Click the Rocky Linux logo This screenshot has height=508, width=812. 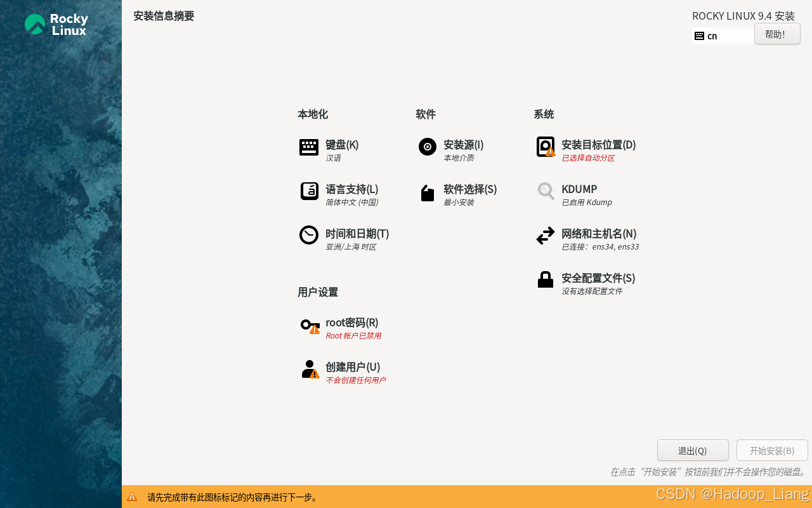[x=56, y=24]
